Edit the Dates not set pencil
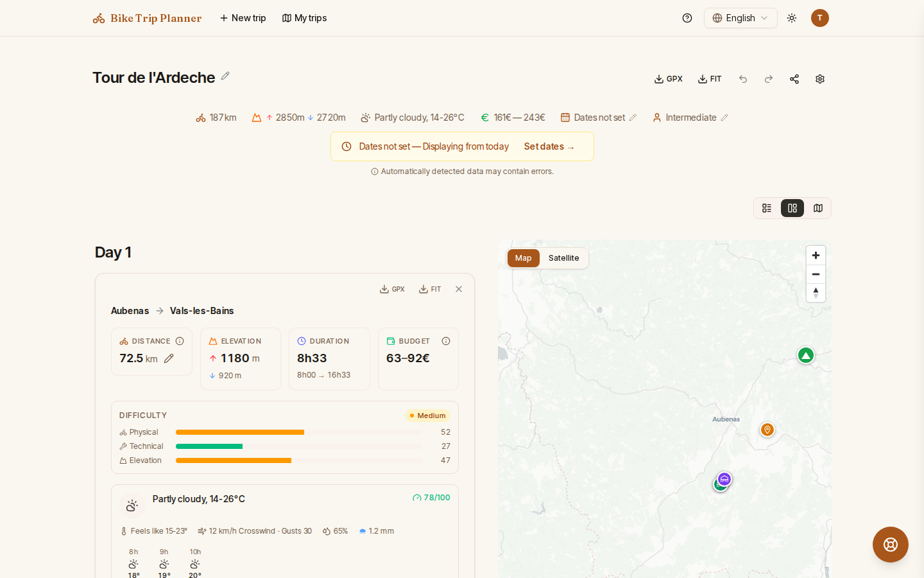The height and width of the screenshot is (578, 924). point(633,118)
